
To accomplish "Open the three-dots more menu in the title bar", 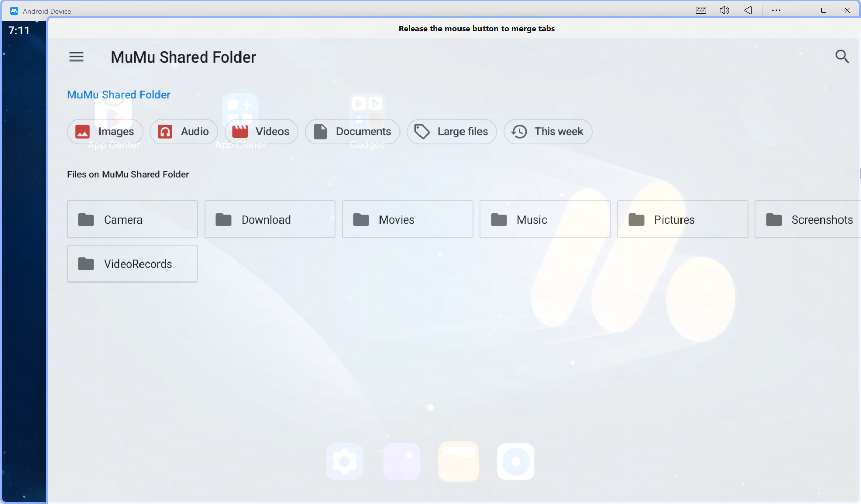I will (x=776, y=10).
